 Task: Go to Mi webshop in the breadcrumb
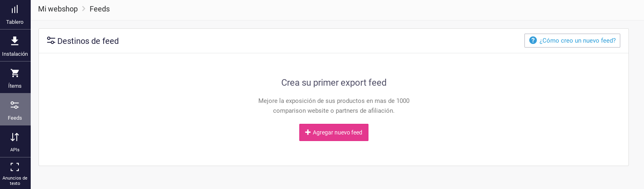[58, 9]
